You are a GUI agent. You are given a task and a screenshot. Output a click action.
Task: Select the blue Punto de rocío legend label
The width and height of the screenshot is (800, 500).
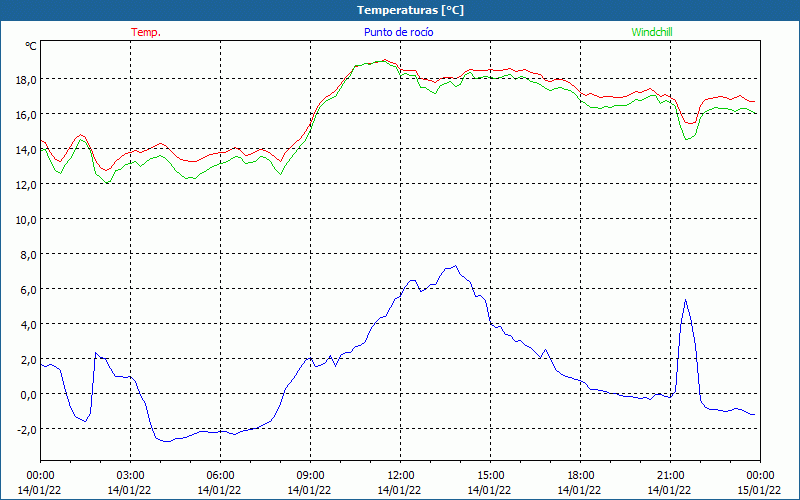398,32
